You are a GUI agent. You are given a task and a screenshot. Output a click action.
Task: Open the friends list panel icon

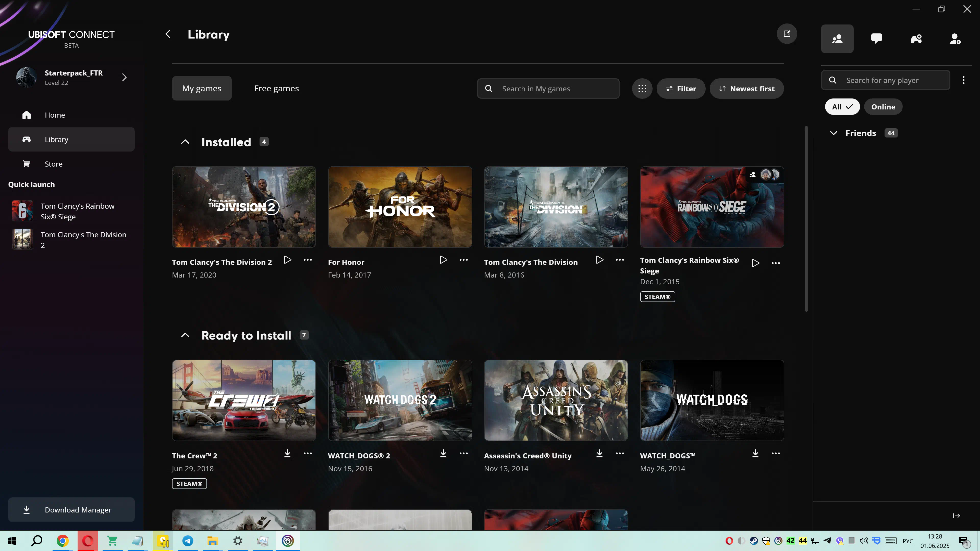837,39
